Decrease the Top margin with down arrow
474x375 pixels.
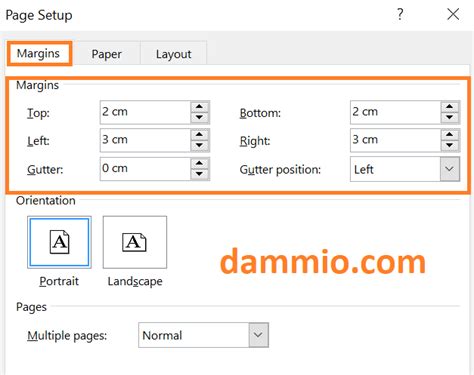[x=200, y=118]
